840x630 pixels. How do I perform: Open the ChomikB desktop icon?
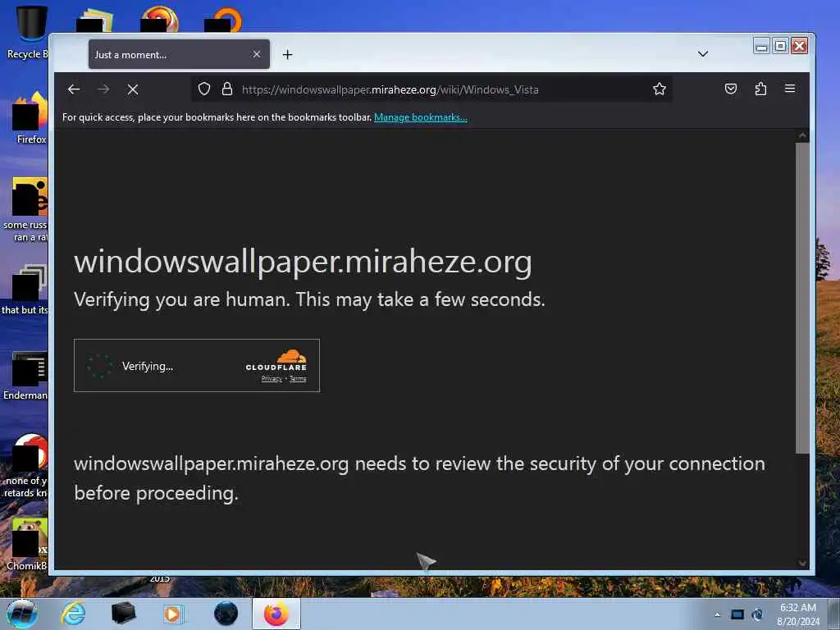coord(27,545)
